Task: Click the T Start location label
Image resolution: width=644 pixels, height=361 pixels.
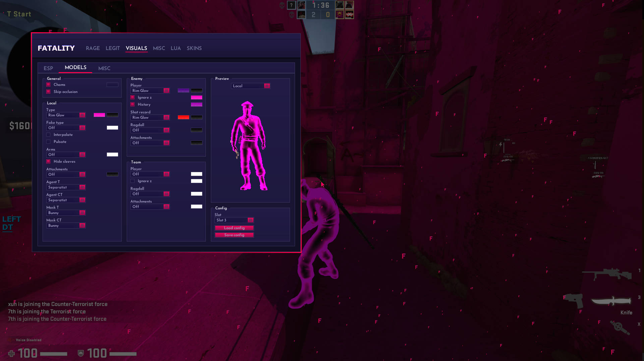Action: pyautogui.click(x=19, y=14)
